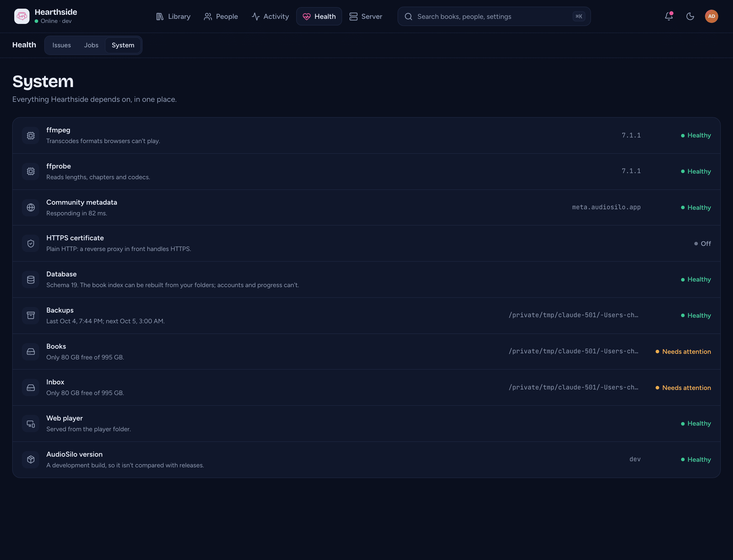Screen dimensions: 733x560
Task: Click the Community metadata globe icon
Action: coord(31,208)
